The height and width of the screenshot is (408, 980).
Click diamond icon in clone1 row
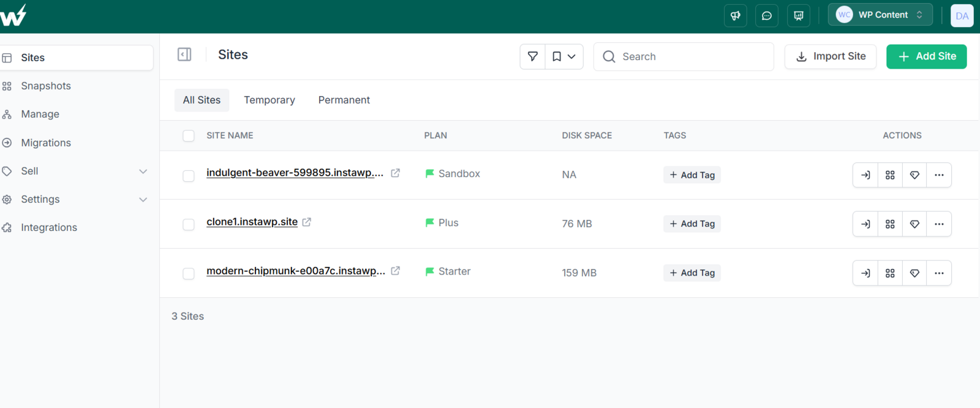tap(914, 224)
